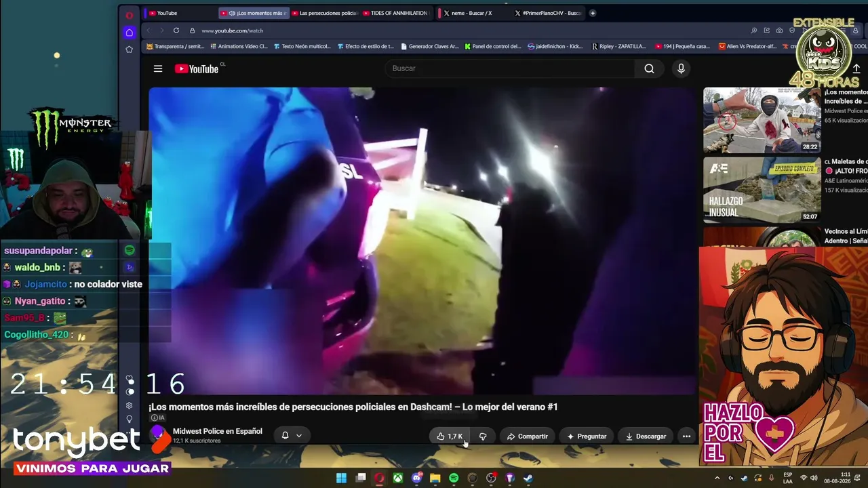Show hidden system tray icons chevron

click(717, 478)
